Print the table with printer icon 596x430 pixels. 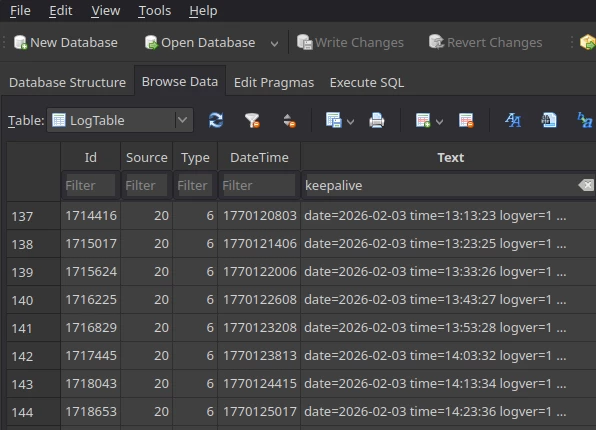[x=376, y=120]
